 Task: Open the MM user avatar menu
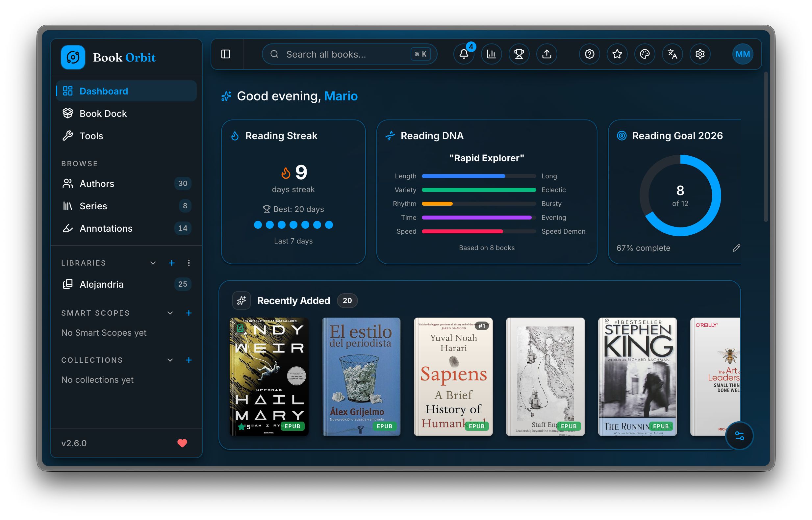pyautogui.click(x=743, y=54)
